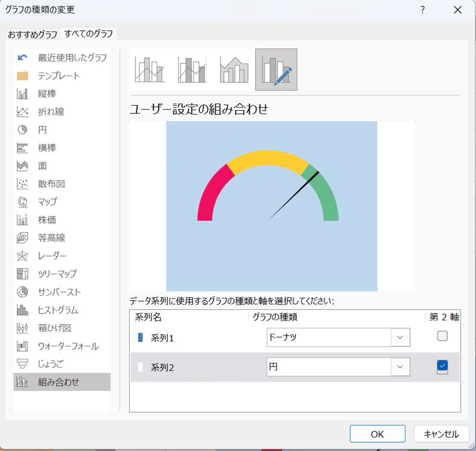The height and width of the screenshot is (451, 476).
Task: Choose the マップ map chart icon
Action: point(23,202)
